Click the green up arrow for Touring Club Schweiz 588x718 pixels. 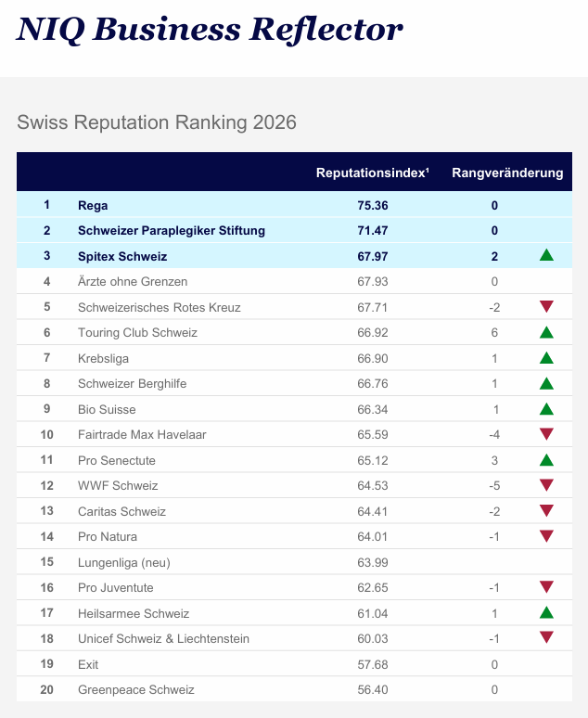pyautogui.click(x=546, y=332)
